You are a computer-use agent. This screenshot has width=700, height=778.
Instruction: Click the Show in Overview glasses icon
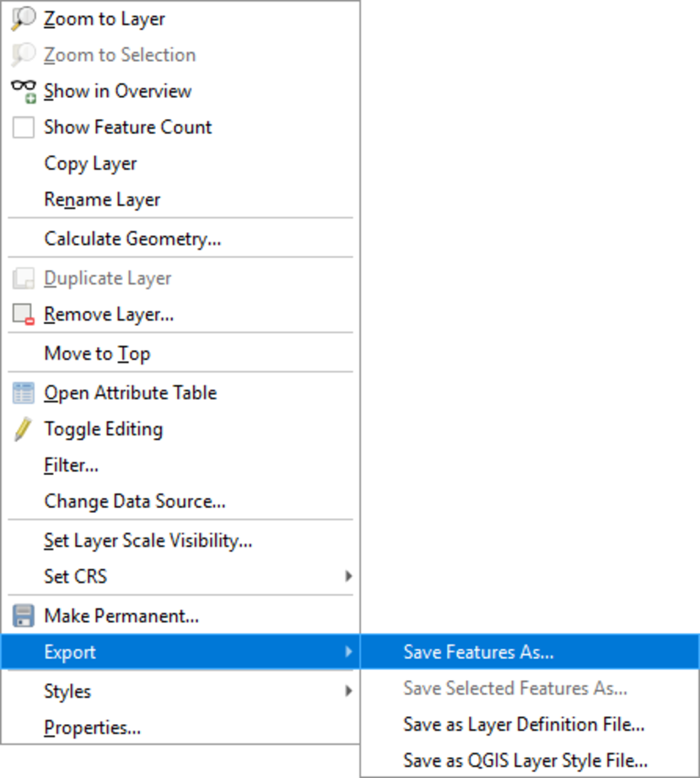click(24, 92)
